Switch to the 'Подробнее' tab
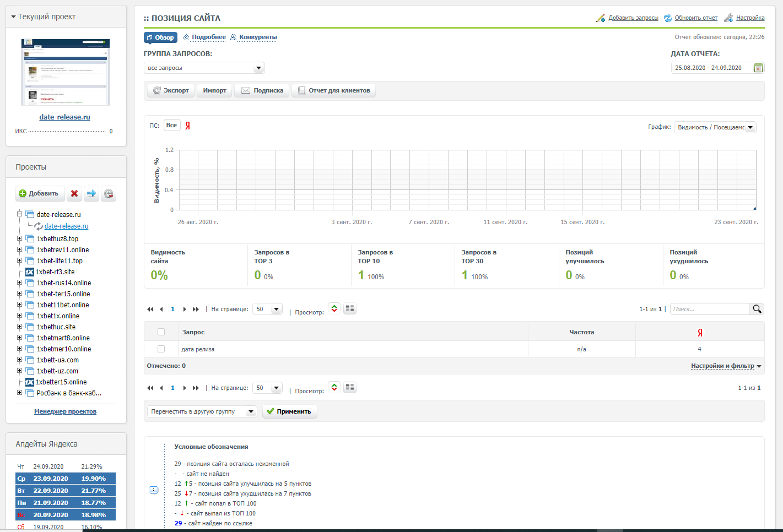783x532 pixels. point(208,37)
